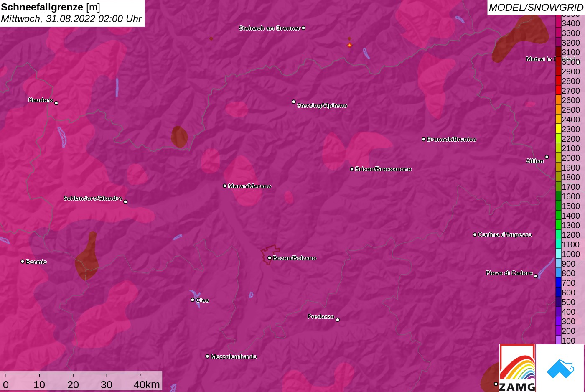Click the date Mittwoch, 31.08.2022 02:00 Uhr
This screenshot has height=392, width=585.
pos(71,19)
